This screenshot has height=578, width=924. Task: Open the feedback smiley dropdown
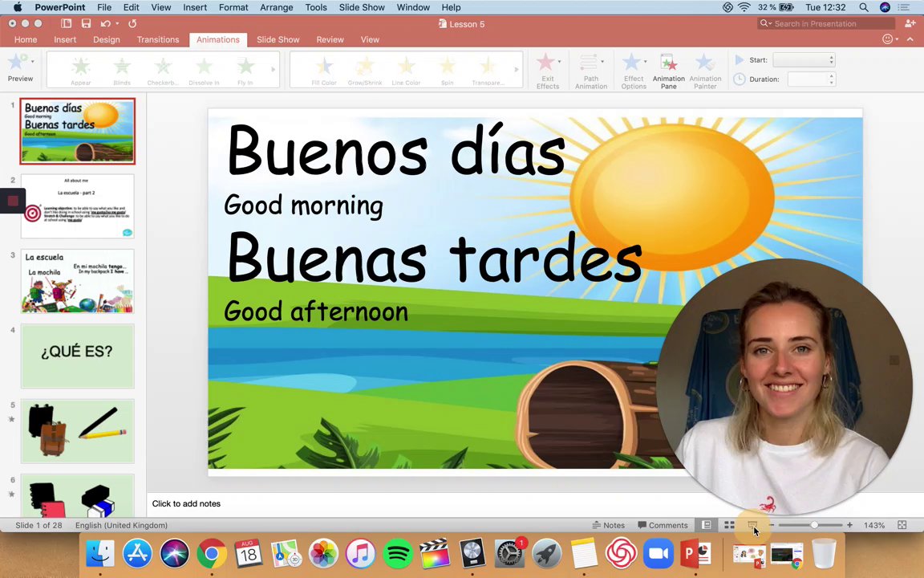click(890, 39)
